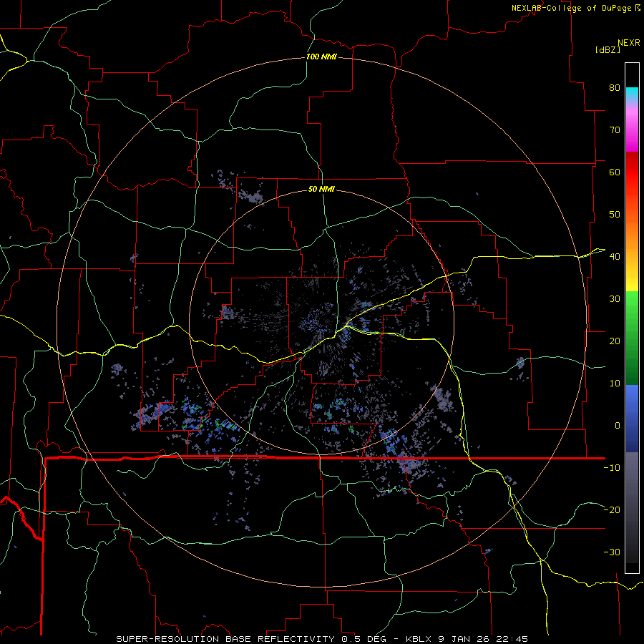This screenshot has width=644, height=644.
Task: Click the 40 value on dBZ scale
Action: click(x=615, y=257)
